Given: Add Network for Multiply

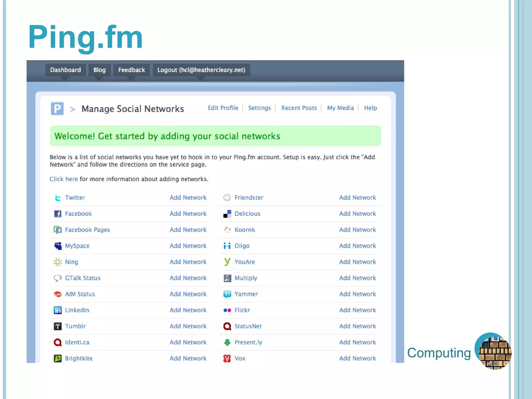Looking at the screenshot, I should (358, 278).
